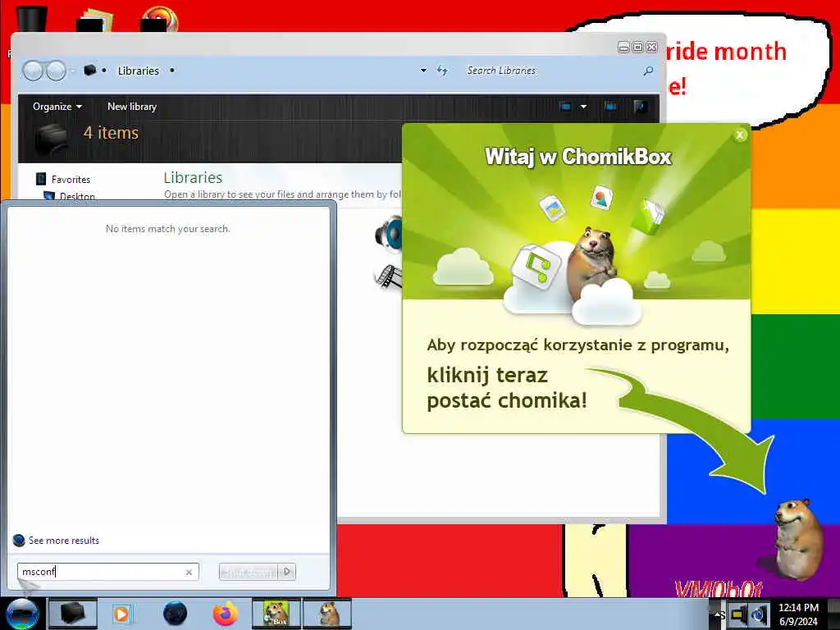This screenshot has width=840, height=630.
Task: Open the Music library speaker icon
Action: pyautogui.click(x=388, y=234)
